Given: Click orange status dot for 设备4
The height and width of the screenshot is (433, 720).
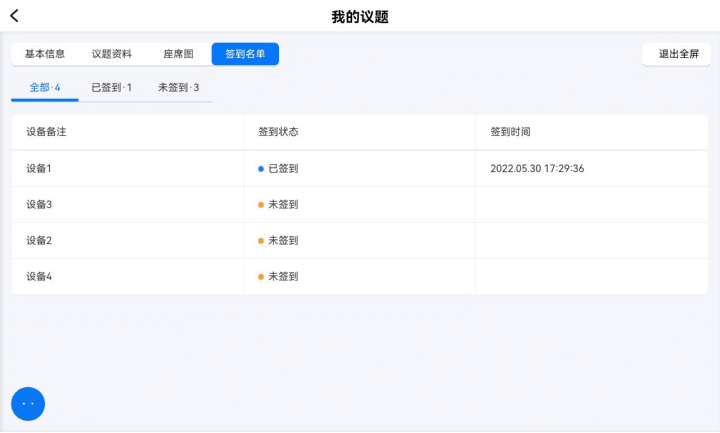Looking at the screenshot, I should [261, 277].
